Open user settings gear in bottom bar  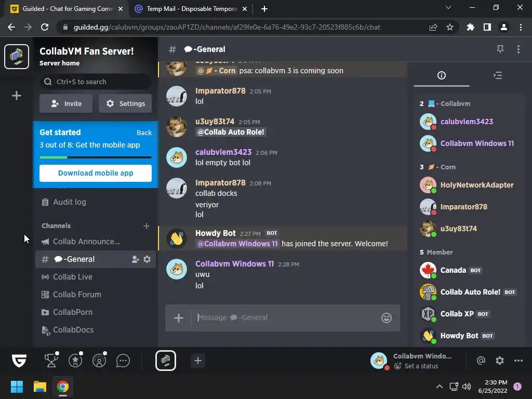[x=499, y=361]
